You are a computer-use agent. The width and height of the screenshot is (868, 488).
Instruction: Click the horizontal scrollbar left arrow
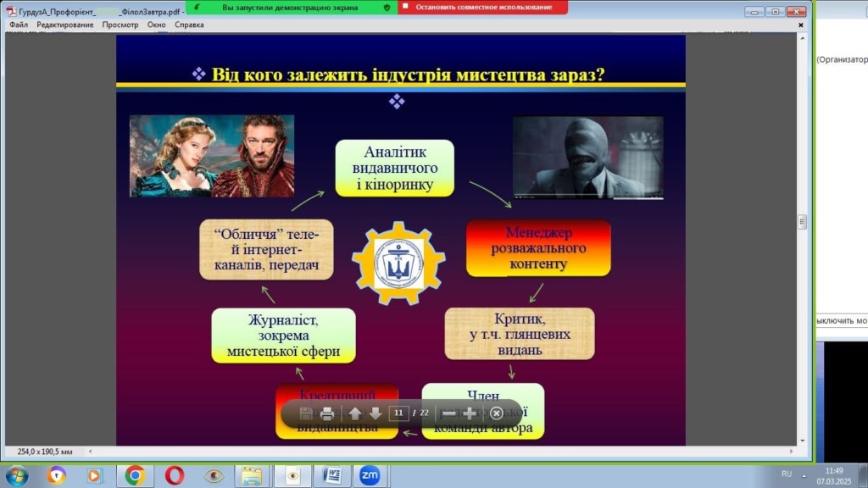[x=90, y=452]
